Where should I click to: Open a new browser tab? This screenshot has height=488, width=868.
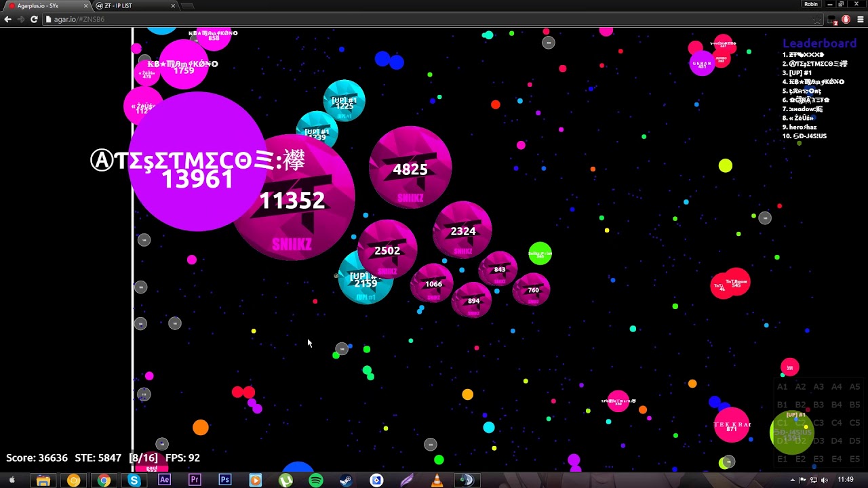(187, 5)
